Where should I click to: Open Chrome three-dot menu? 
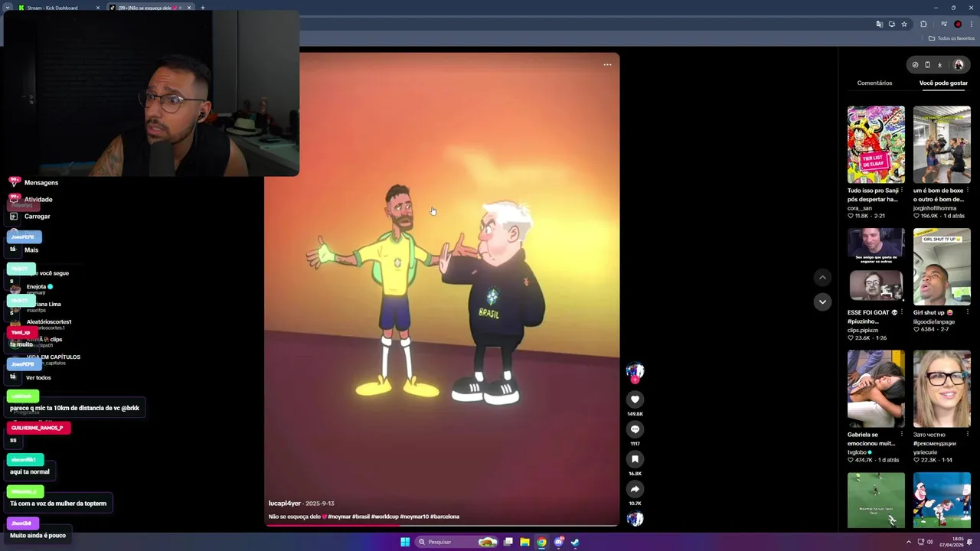972,24
